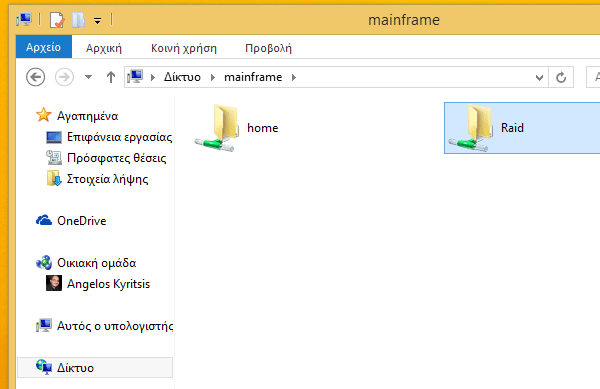Go back with the Back arrow button

(x=36, y=77)
